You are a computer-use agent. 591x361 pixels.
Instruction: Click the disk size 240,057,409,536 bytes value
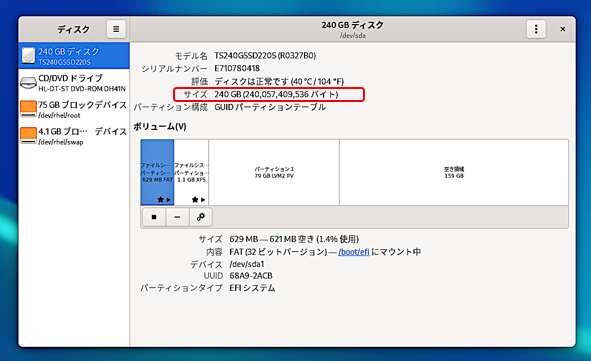point(276,94)
